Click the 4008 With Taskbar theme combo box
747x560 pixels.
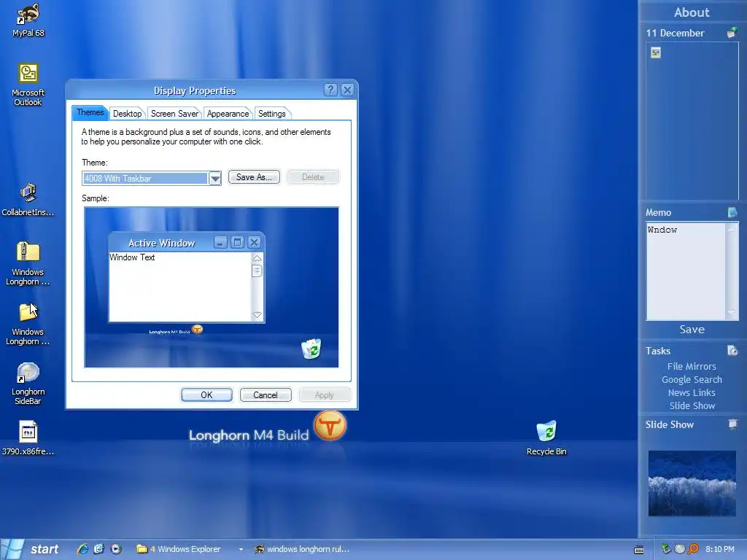tap(152, 179)
